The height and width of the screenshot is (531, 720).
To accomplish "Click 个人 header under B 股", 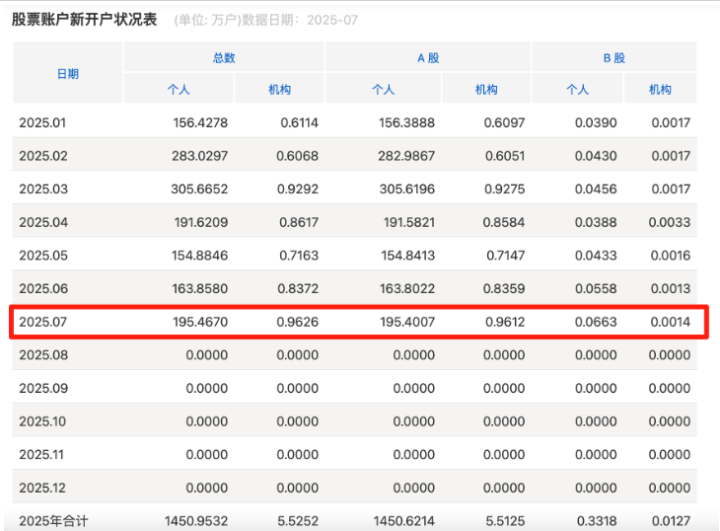I will pyautogui.click(x=578, y=89).
